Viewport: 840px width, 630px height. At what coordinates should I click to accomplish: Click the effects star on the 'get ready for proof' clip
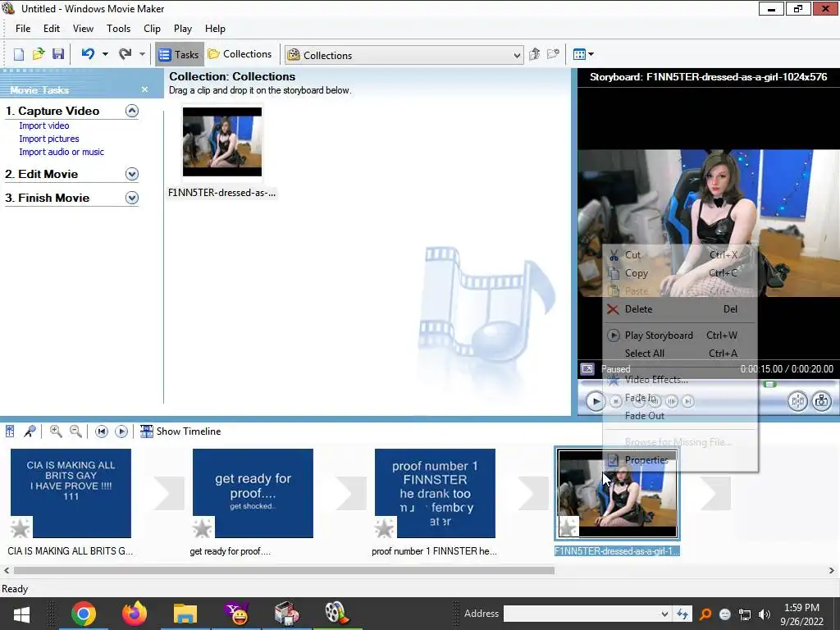[x=203, y=528]
